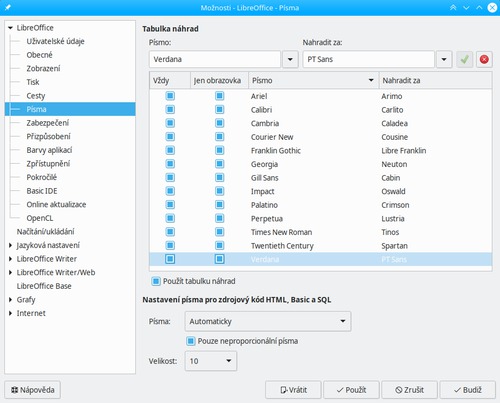The image size is (500, 403).
Task: Click Písmo input field showing Verdana
Action: click(x=215, y=59)
